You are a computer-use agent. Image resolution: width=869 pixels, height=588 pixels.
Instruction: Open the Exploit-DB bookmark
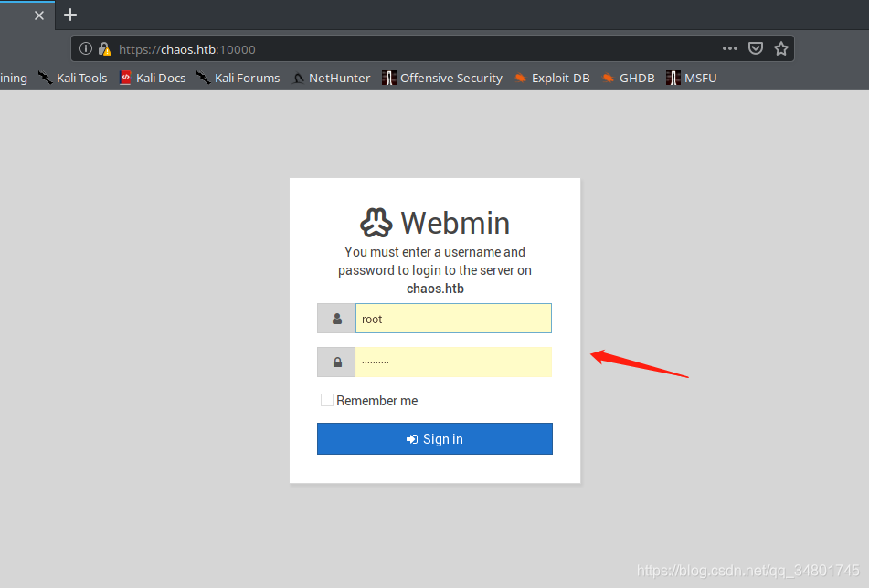point(552,79)
